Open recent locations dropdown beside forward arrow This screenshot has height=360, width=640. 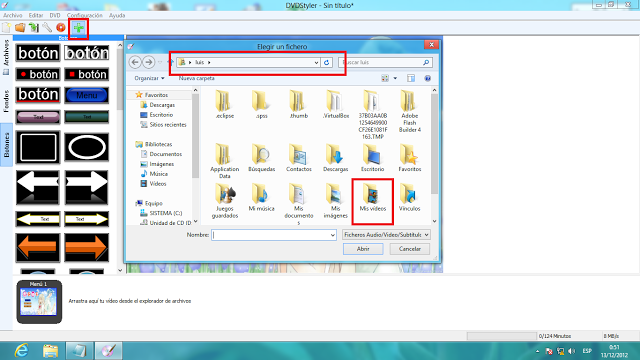click(x=160, y=62)
